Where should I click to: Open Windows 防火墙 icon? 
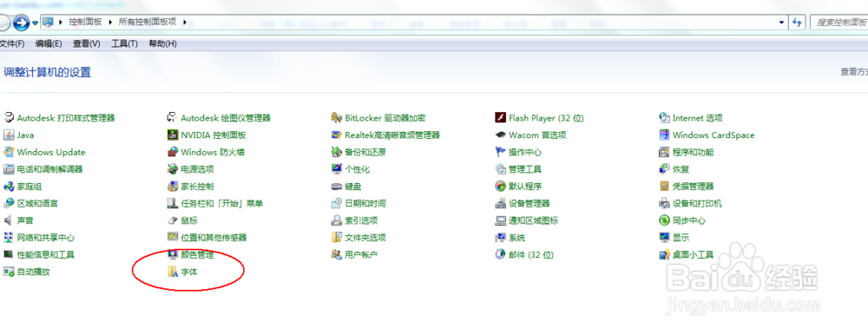172,152
